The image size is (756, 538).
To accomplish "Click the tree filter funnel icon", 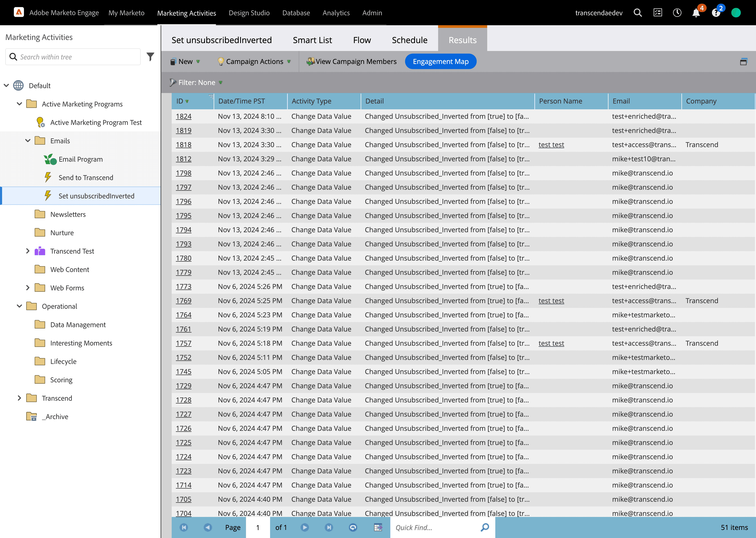I will [x=150, y=57].
